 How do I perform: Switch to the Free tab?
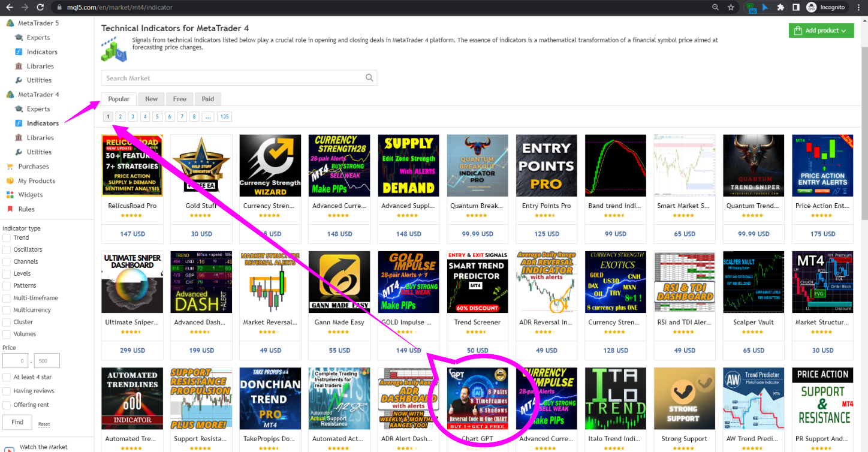180,99
